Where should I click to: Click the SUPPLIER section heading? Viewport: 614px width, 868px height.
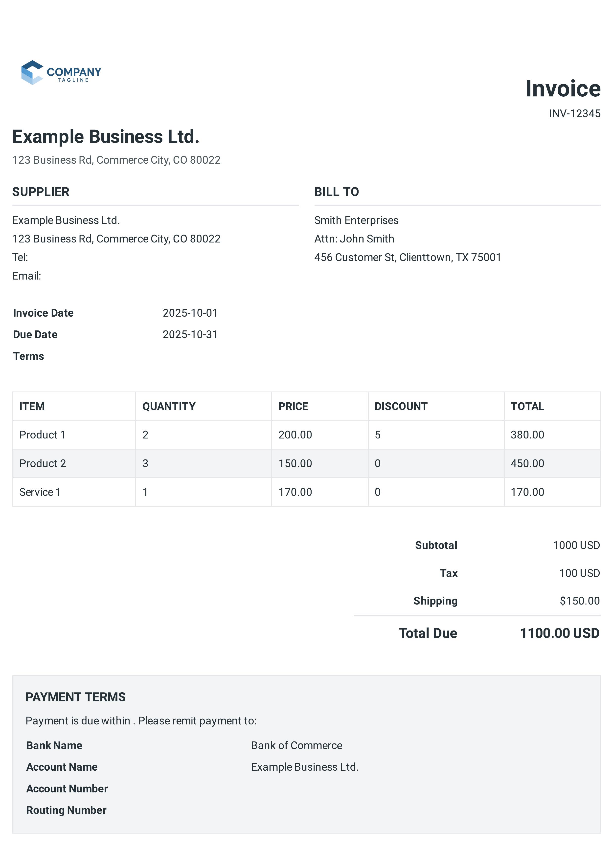coord(41,192)
